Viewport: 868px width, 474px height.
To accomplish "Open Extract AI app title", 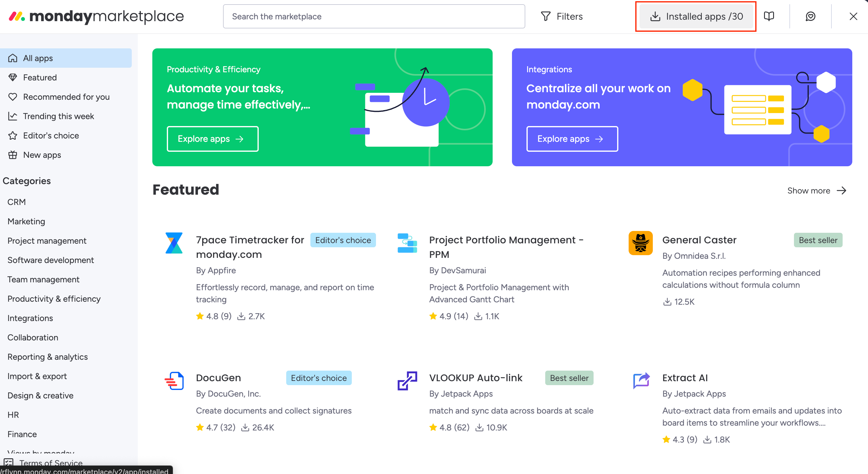I will click(685, 378).
